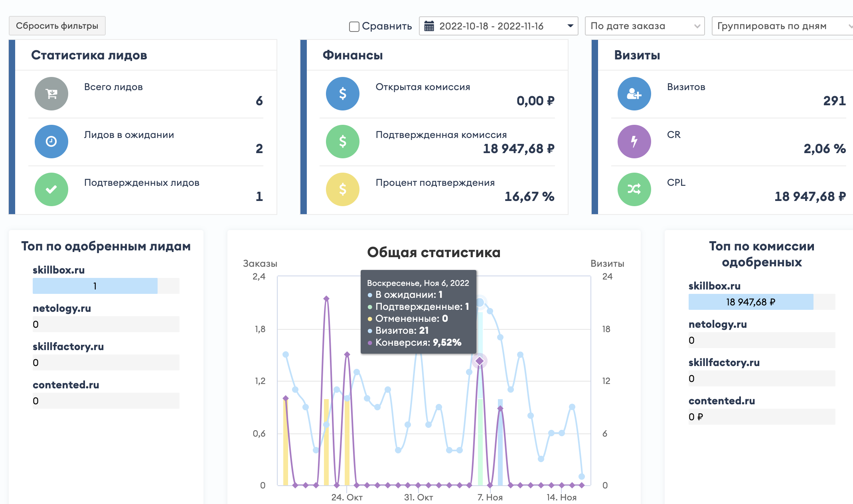The width and height of the screenshot is (853, 504).
Task: Click the green shuffle icon for CPL
Action: (634, 189)
